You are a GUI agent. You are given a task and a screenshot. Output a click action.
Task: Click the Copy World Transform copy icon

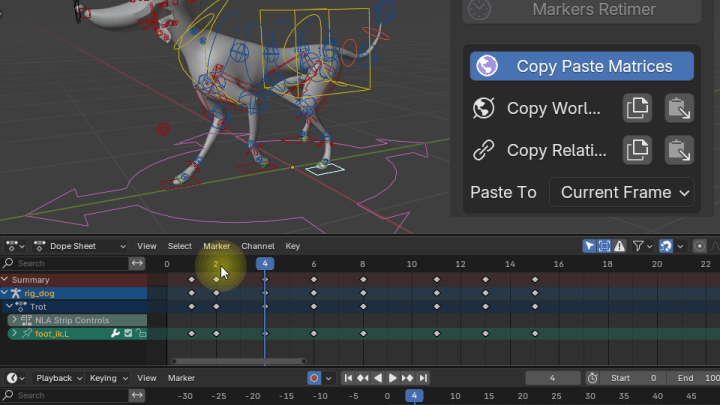tap(636, 108)
